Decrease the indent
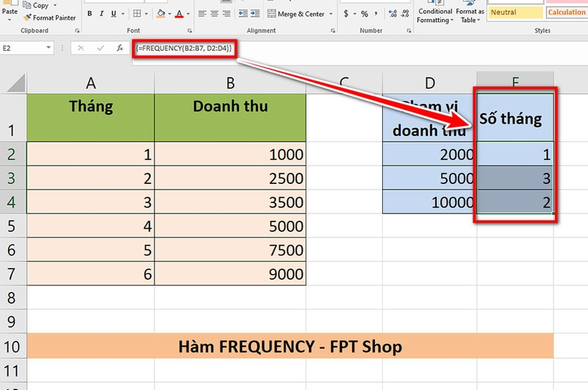Viewport: 588px width, 390px height. click(243, 14)
